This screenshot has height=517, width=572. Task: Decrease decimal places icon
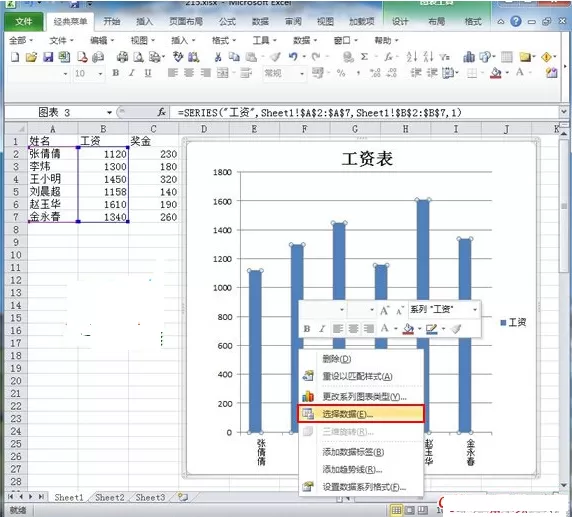[391, 73]
